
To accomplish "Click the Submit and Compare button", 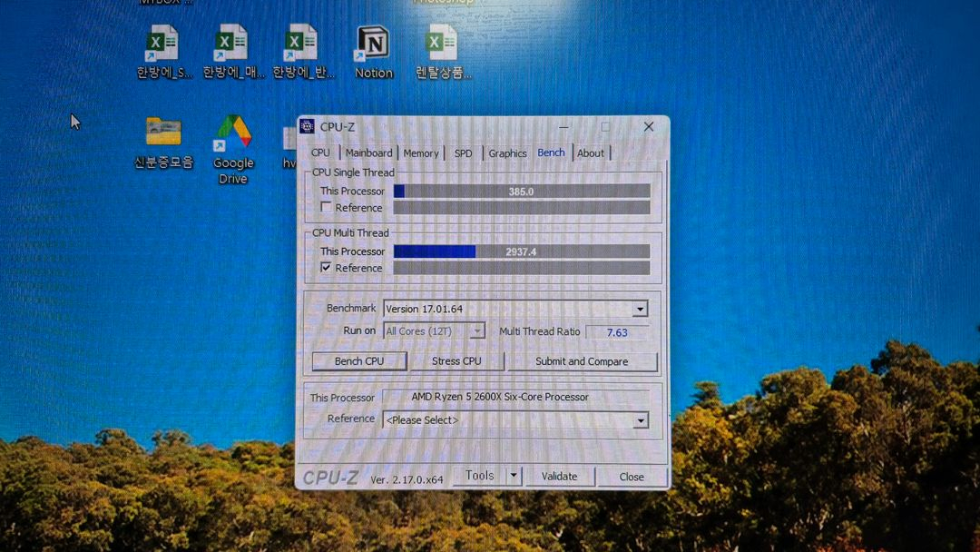I will coord(582,360).
